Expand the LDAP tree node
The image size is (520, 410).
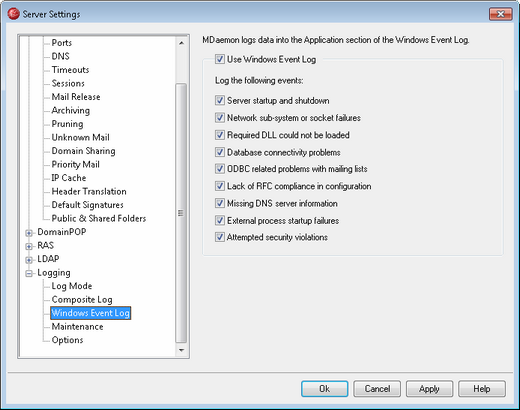pyautogui.click(x=29, y=260)
